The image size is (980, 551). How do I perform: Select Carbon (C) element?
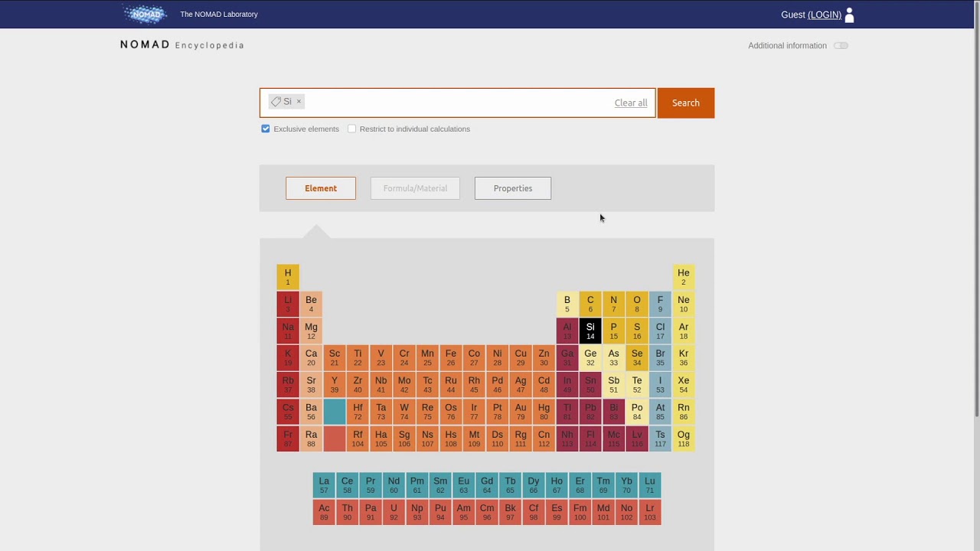(590, 304)
